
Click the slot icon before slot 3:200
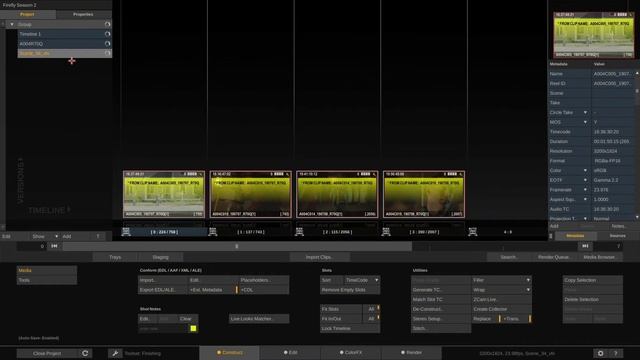coord(386,232)
